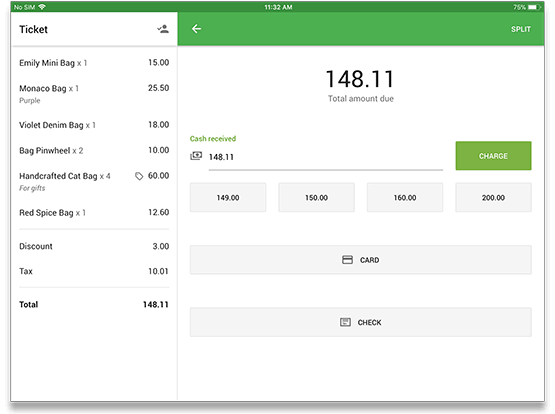This screenshot has width=555, height=414.
Task: Click the check icon in the CHECK button
Action: (345, 322)
